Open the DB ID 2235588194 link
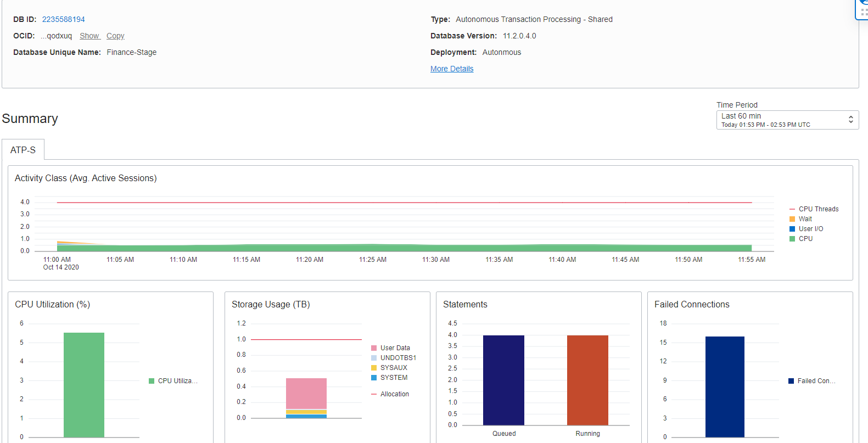Screen dimensions: 868x443 [x=63, y=19]
